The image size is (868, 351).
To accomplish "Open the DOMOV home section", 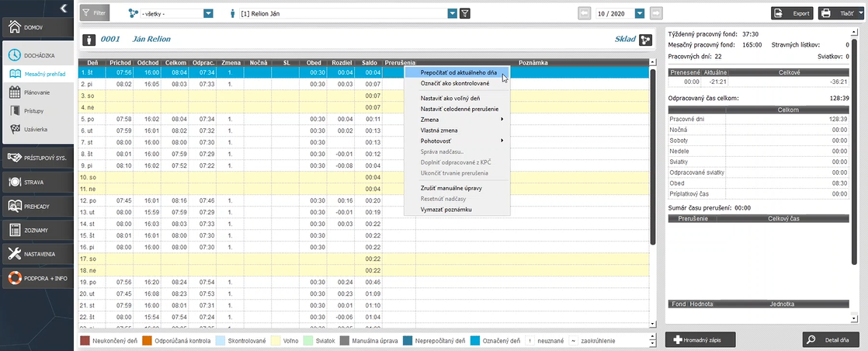I will pyautogui.click(x=37, y=28).
